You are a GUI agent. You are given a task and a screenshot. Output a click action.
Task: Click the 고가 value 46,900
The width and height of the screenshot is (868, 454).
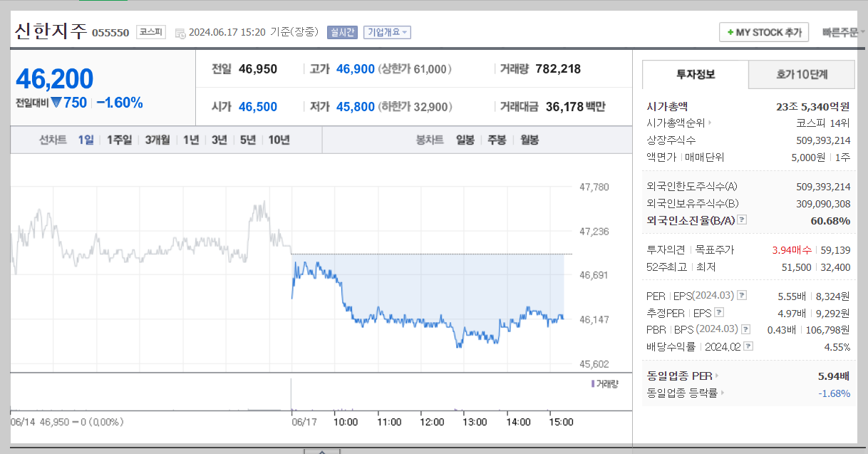(355, 69)
